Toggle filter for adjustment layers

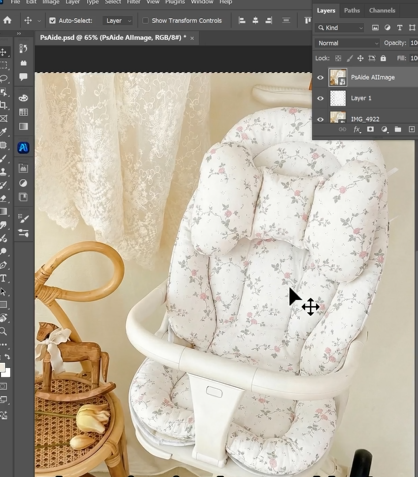(x=387, y=28)
